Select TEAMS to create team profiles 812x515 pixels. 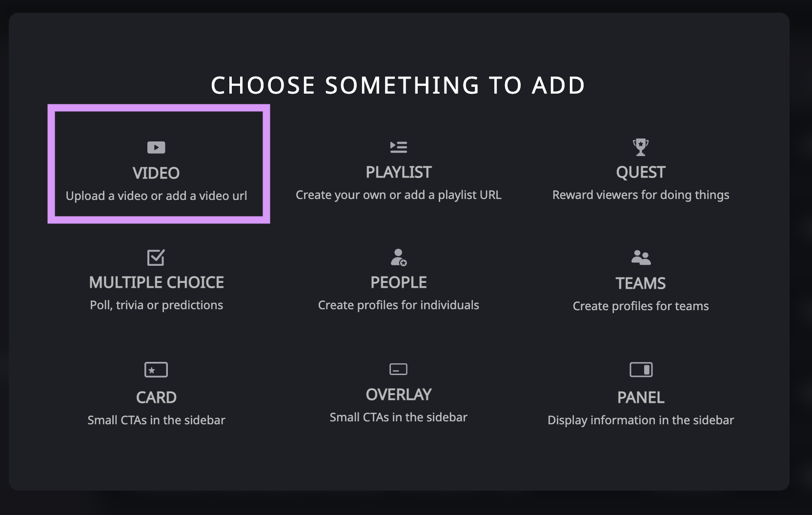pyautogui.click(x=641, y=283)
